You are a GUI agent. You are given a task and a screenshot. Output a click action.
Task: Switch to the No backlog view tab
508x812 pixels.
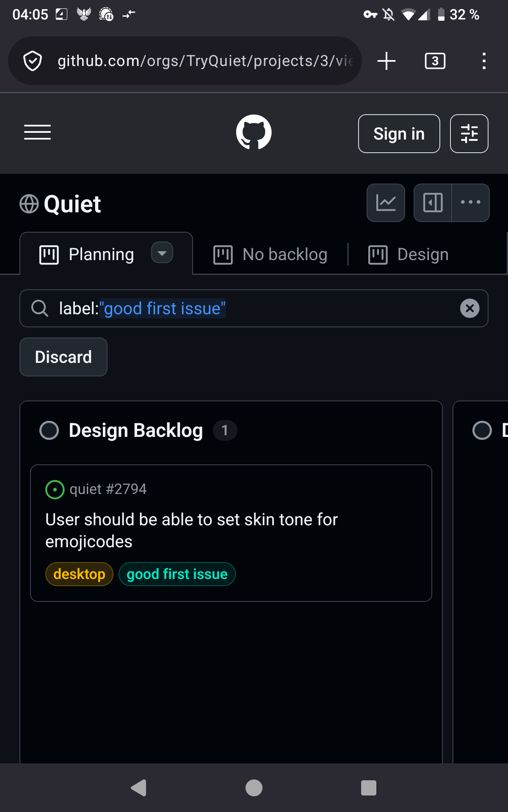[271, 255]
